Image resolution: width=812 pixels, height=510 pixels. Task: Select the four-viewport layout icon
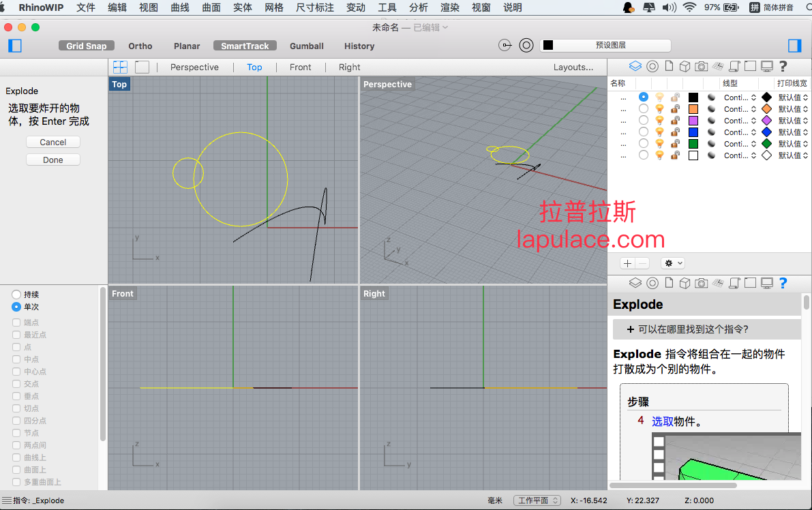click(120, 67)
